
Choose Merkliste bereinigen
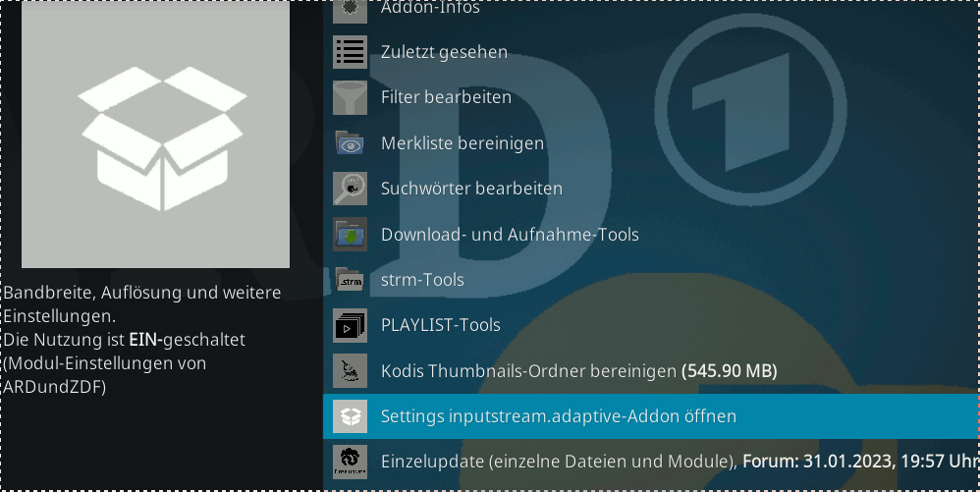click(651, 142)
